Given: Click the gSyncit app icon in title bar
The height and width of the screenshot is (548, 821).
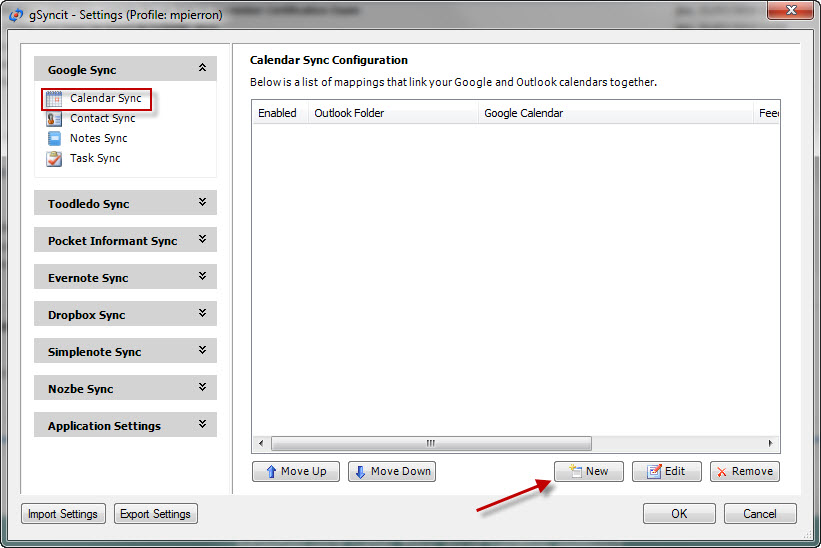Looking at the screenshot, I should tap(17, 15).
